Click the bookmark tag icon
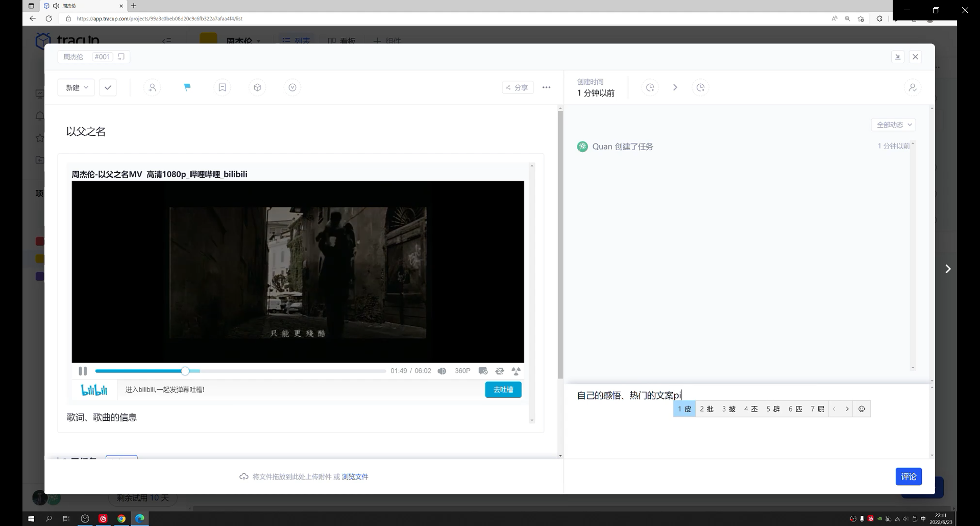The width and height of the screenshot is (980, 526). tap(223, 88)
